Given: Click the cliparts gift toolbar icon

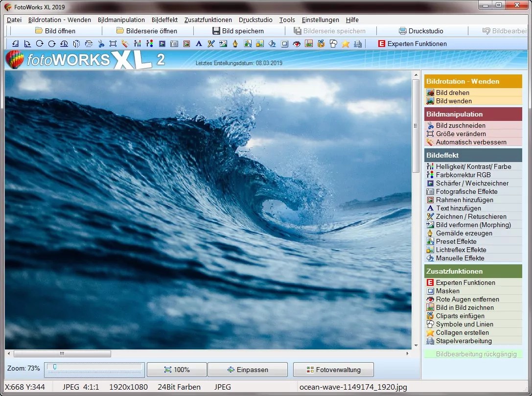Looking at the screenshot, I should [x=321, y=44].
